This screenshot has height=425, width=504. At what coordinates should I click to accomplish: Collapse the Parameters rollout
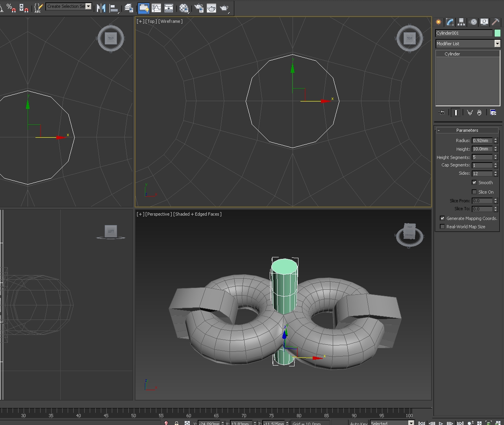(x=439, y=130)
